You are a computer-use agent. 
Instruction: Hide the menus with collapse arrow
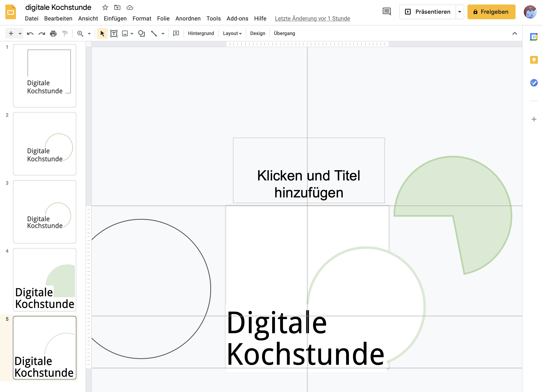(x=515, y=34)
